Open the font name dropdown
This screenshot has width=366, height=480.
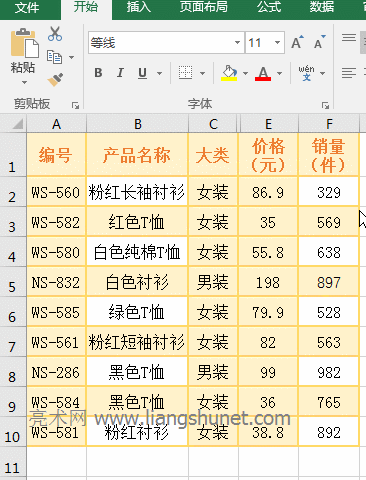click(x=237, y=43)
